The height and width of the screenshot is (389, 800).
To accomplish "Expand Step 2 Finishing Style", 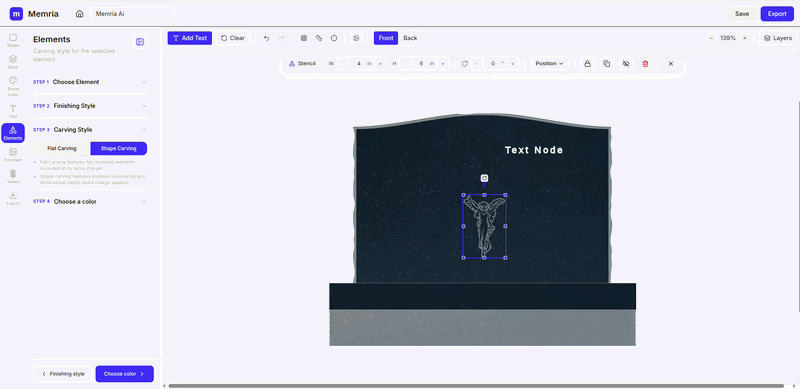I will pyautogui.click(x=90, y=106).
